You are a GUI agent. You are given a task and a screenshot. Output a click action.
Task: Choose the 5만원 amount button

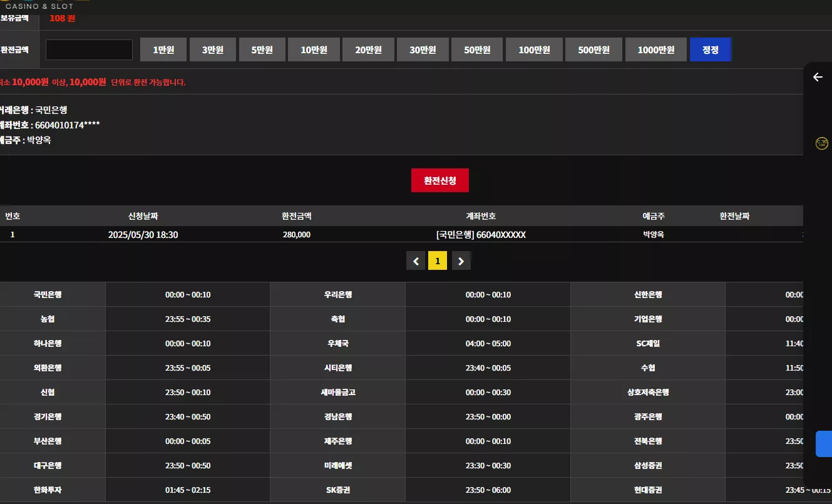(262, 50)
